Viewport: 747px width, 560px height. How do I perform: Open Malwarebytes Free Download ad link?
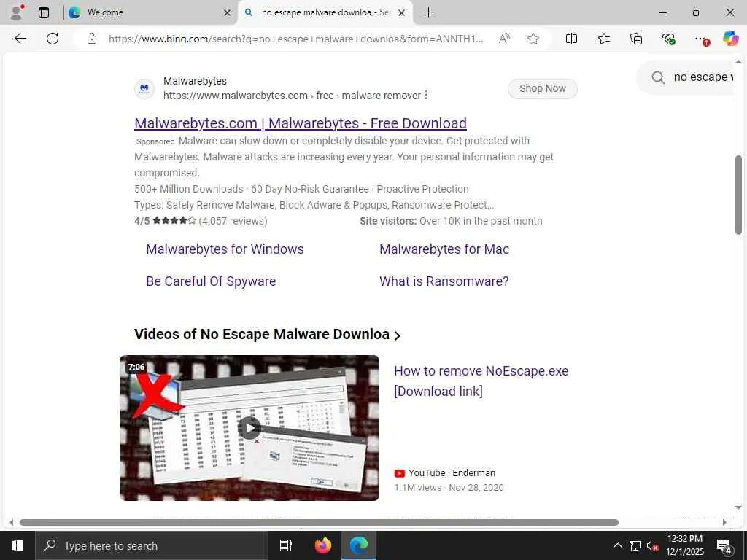click(x=300, y=122)
